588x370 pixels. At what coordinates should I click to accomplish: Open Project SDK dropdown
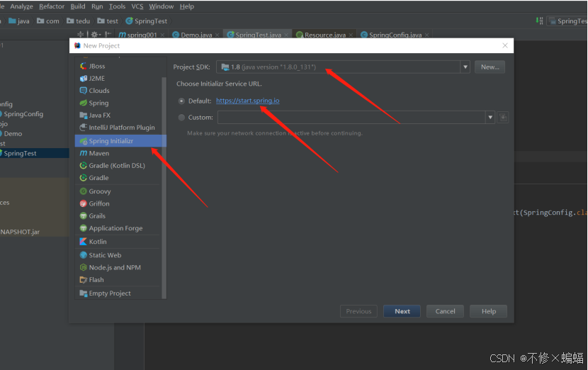[x=465, y=67]
